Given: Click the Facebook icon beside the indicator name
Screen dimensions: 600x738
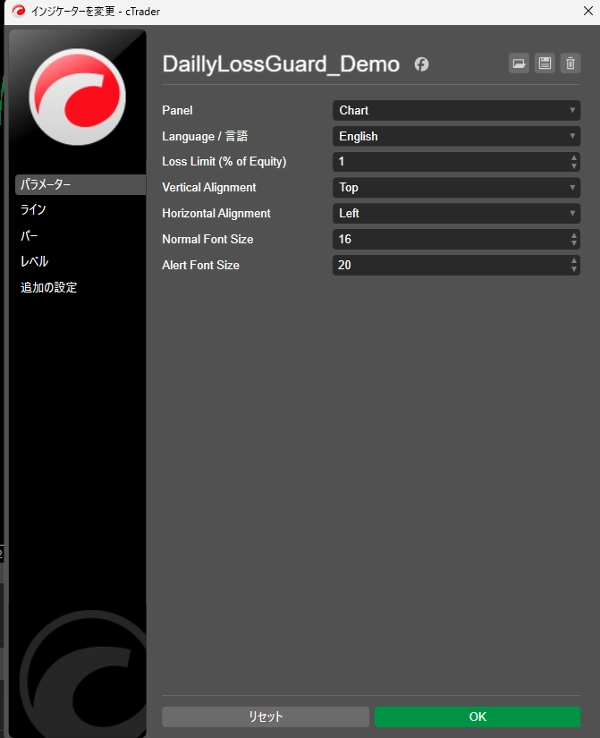Looking at the screenshot, I should [422, 64].
